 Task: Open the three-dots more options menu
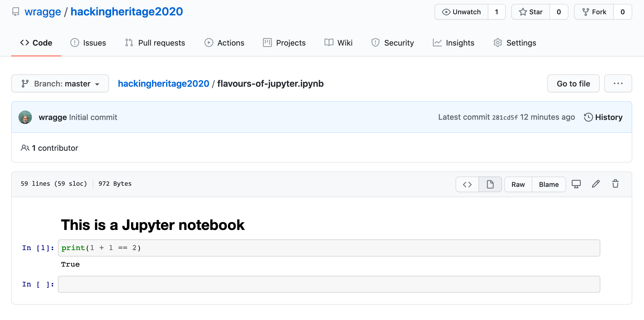(618, 83)
